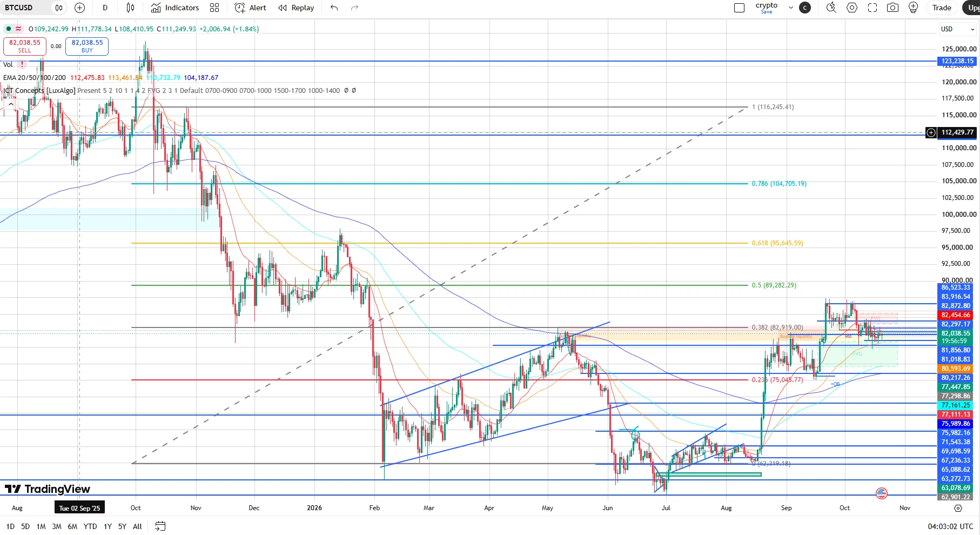Open the D timeframe interval selector
Viewport: 980px width, 535px height.
[105, 8]
